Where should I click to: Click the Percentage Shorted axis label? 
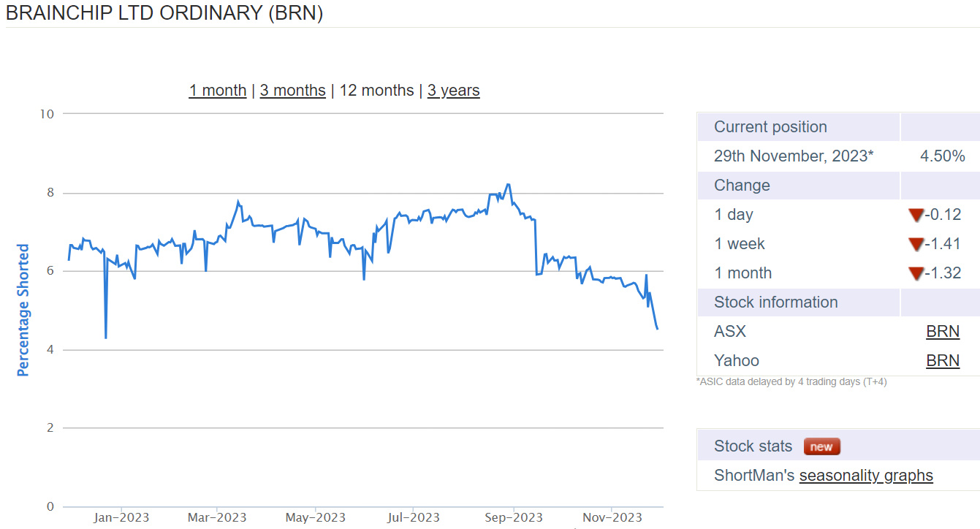23,311
